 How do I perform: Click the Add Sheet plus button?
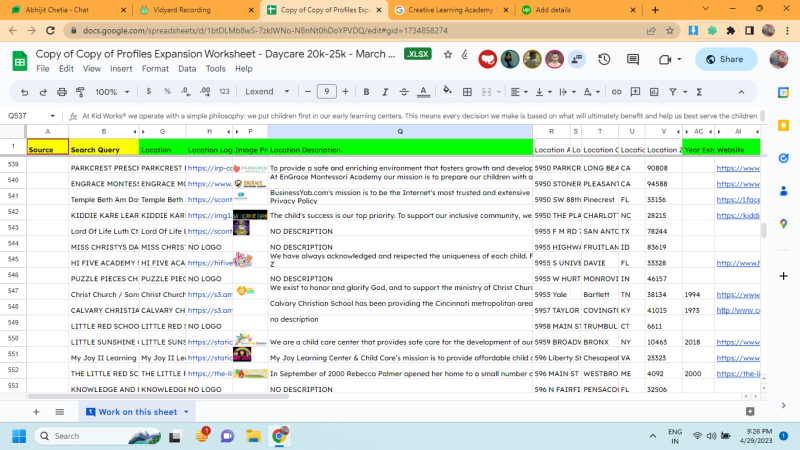click(x=36, y=412)
